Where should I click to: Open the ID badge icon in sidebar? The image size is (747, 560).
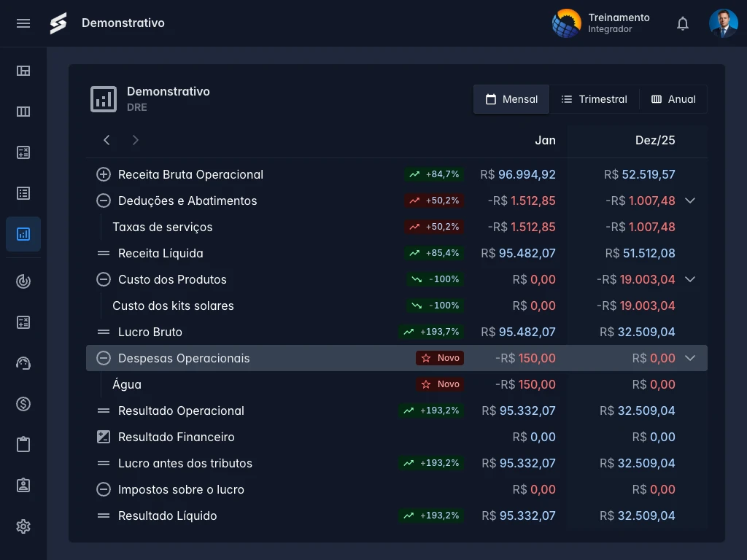pos(23,485)
